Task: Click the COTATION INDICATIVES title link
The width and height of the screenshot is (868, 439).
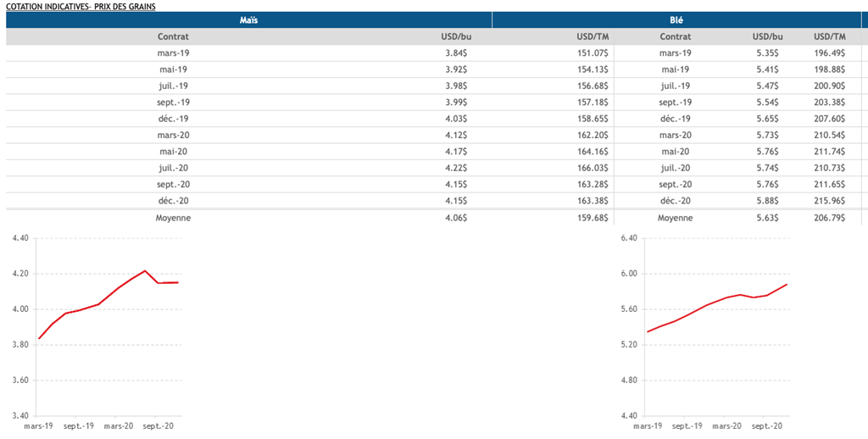Action: [x=80, y=6]
